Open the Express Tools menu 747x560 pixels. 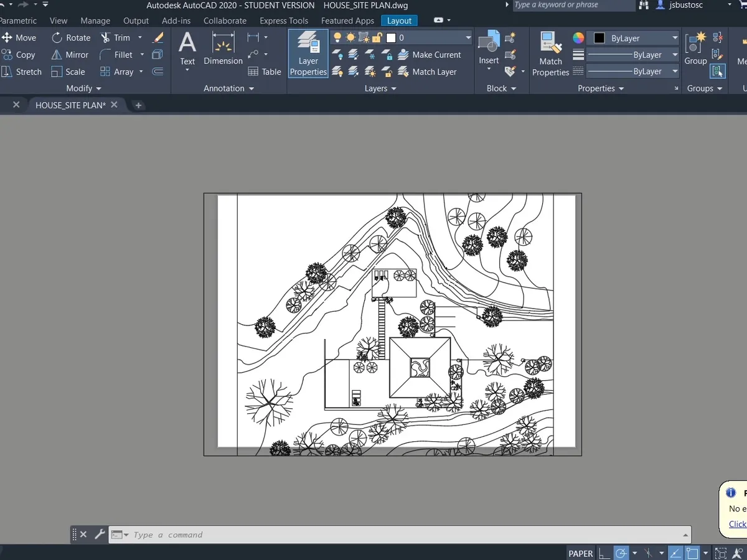[284, 21]
